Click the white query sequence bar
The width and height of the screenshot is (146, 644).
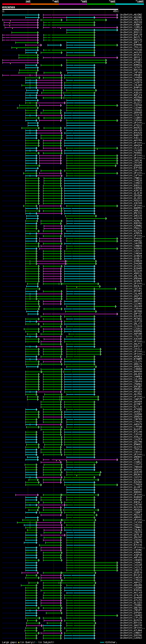coord(60,10)
